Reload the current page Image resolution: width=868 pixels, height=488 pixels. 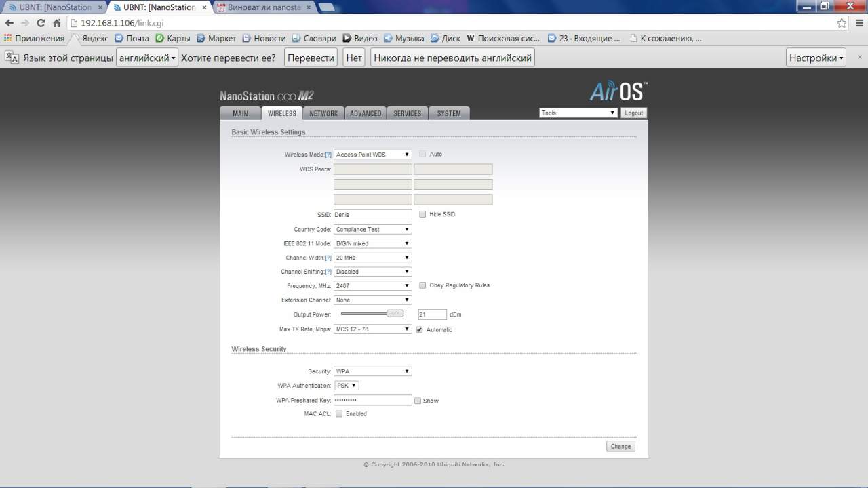[x=41, y=23]
